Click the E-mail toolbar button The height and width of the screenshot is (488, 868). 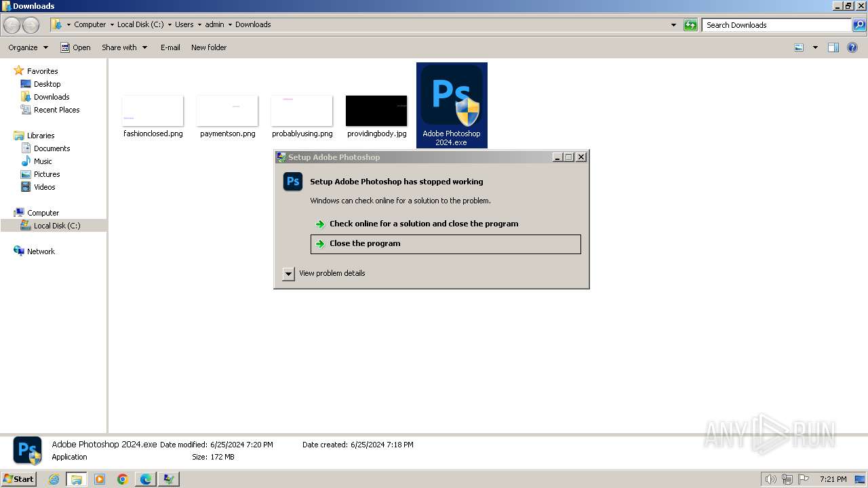point(170,47)
